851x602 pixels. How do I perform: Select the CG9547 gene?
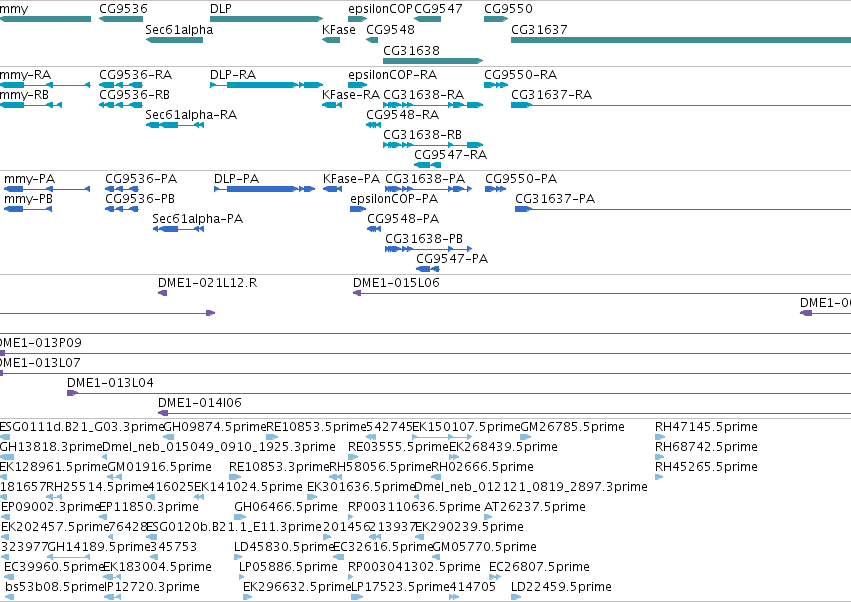click(428, 19)
